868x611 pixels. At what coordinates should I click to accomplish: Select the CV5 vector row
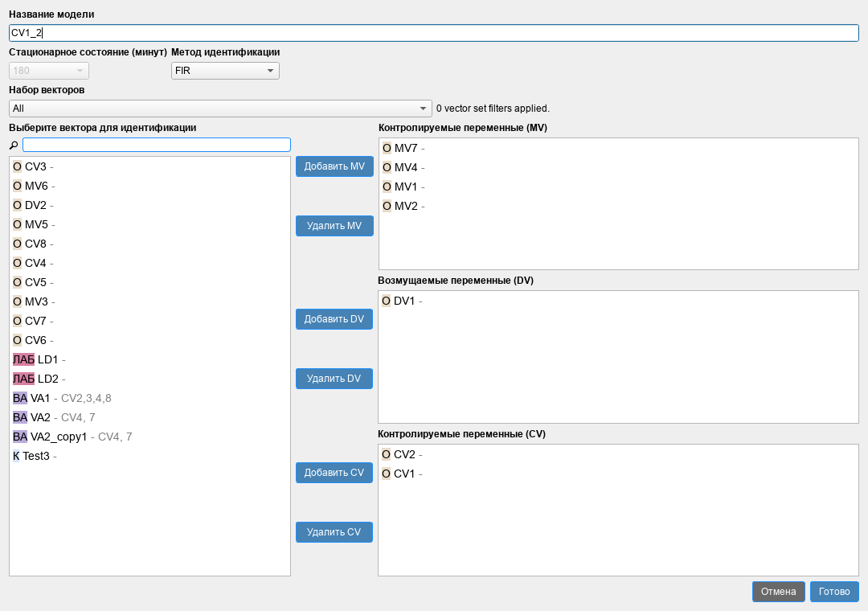point(150,282)
